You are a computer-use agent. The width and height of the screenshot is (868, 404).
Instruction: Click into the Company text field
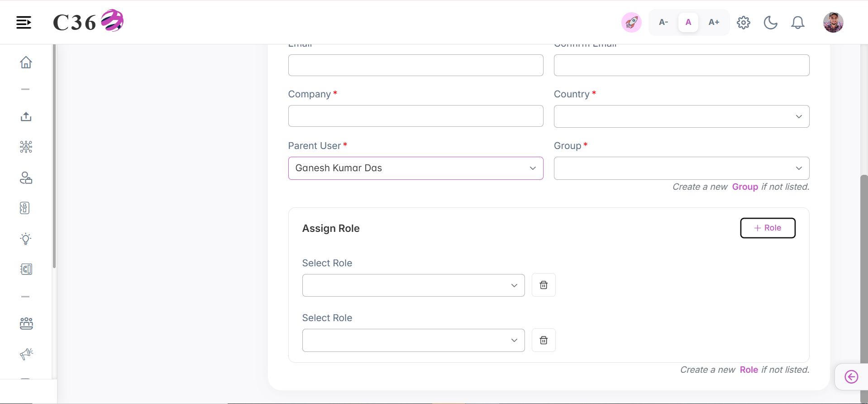point(415,116)
